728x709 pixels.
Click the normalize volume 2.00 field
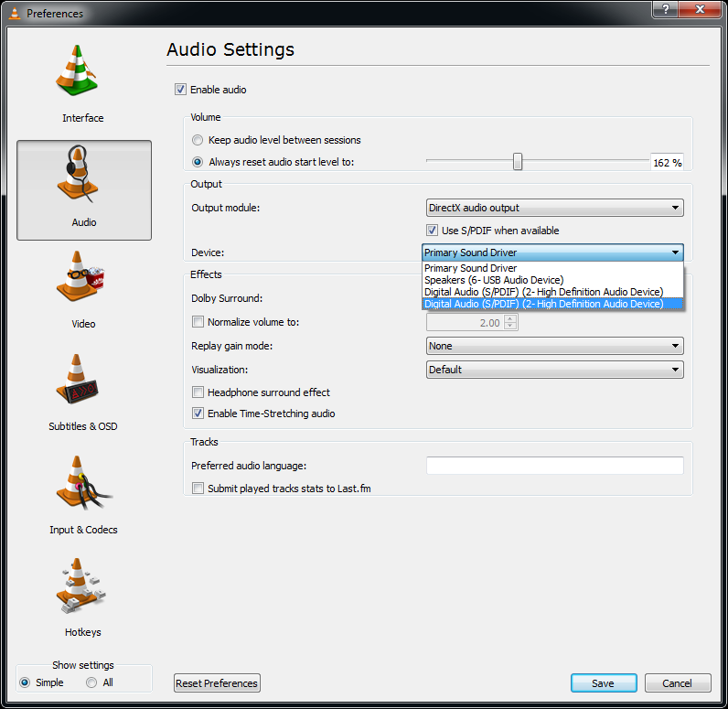pos(466,322)
